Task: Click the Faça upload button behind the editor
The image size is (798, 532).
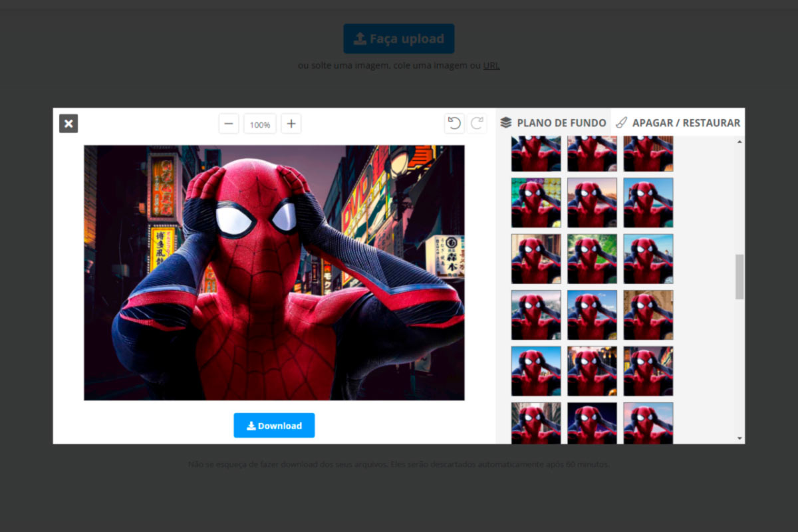Action: pos(399,39)
